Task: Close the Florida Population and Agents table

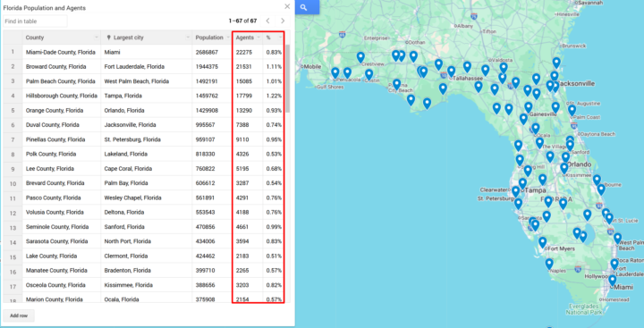Action: [287, 6]
